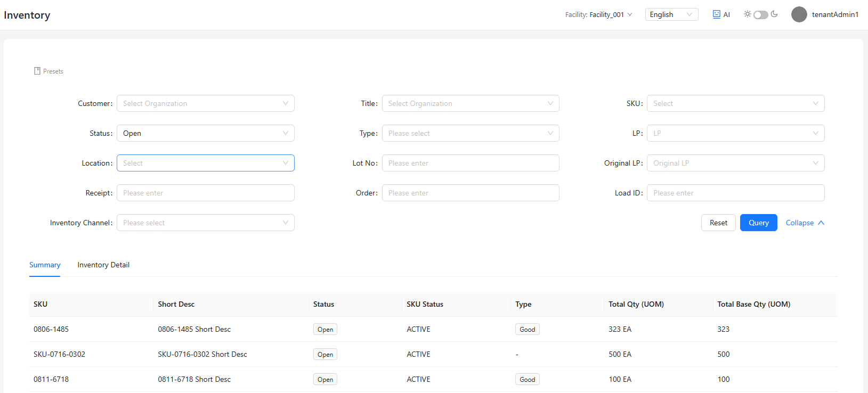The image size is (868, 393).
Task: Select SKU cell 0806-1485
Action: (51, 329)
